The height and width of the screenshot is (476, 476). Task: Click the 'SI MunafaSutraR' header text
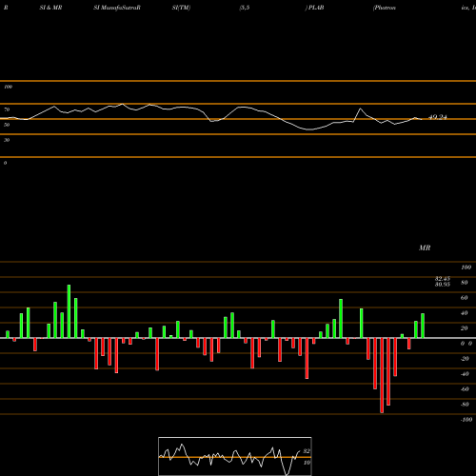click(x=117, y=8)
